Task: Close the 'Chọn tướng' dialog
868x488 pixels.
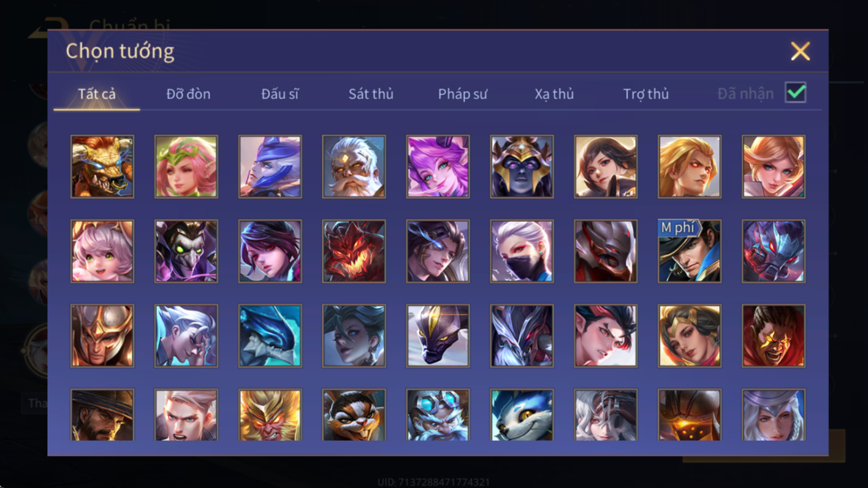Action: click(800, 51)
